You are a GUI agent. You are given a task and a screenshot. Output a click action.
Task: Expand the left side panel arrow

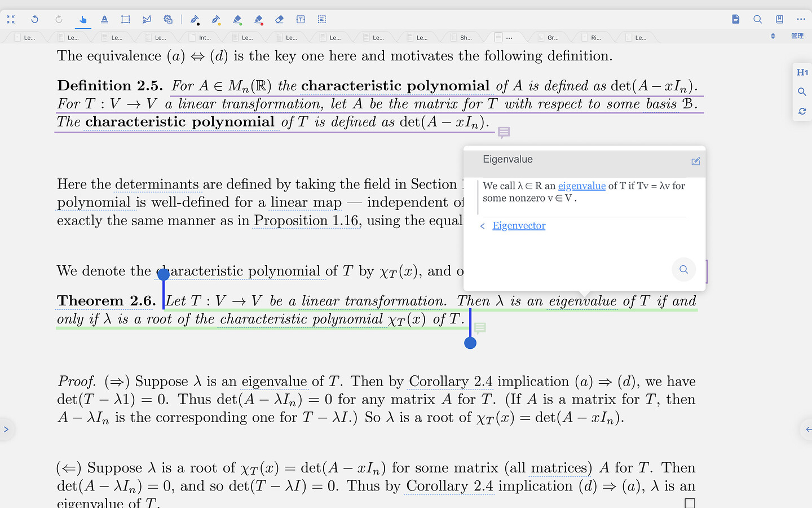pyautogui.click(x=6, y=429)
